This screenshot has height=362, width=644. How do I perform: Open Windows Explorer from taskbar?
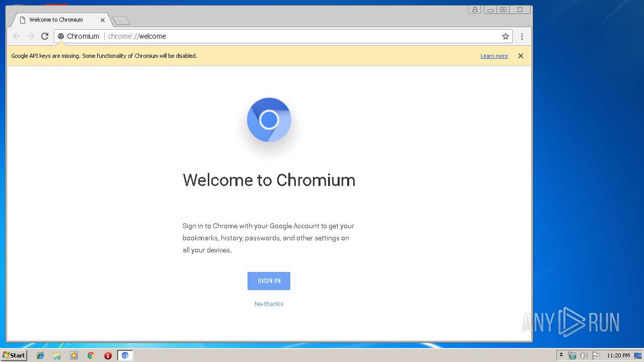[x=57, y=355]
